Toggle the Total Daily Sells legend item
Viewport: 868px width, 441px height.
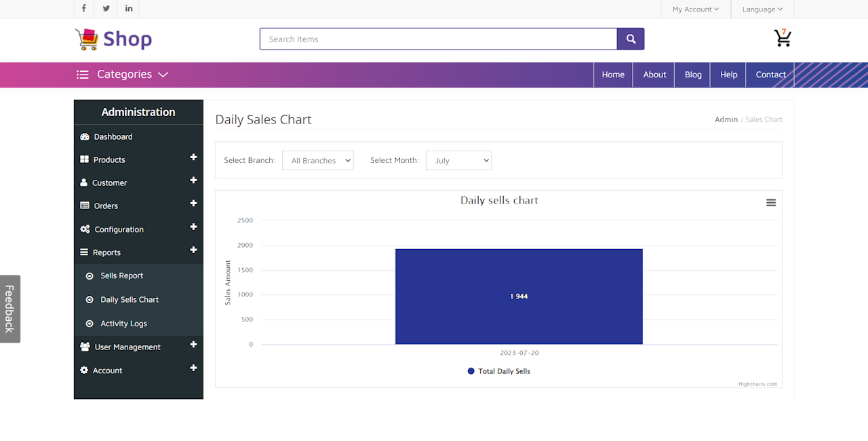click(x=498, y=371)
